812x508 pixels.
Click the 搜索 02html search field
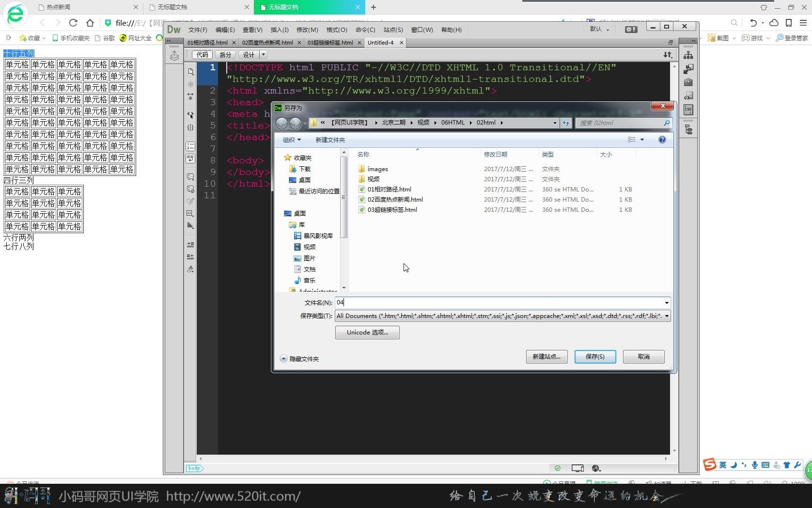(624, 123)
